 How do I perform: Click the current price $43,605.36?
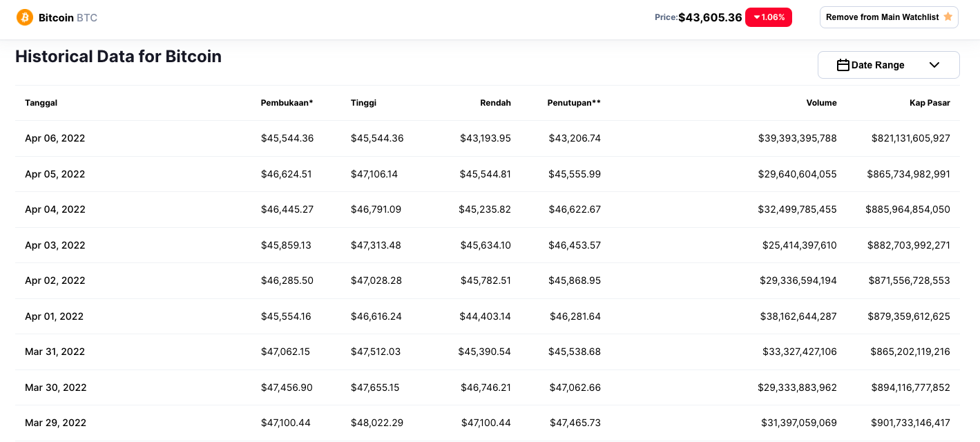pos(710,17)
